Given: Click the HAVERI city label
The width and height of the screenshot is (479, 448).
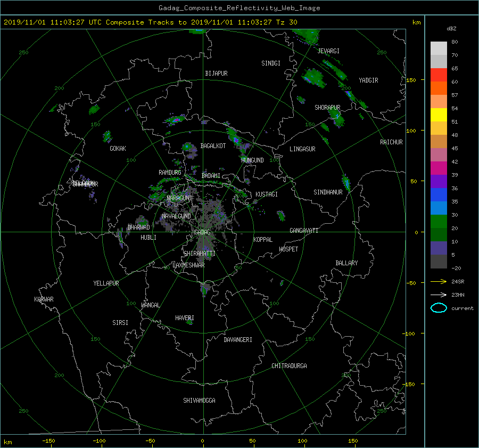Looking at the screenshot, I should click(x=185, y=318).
